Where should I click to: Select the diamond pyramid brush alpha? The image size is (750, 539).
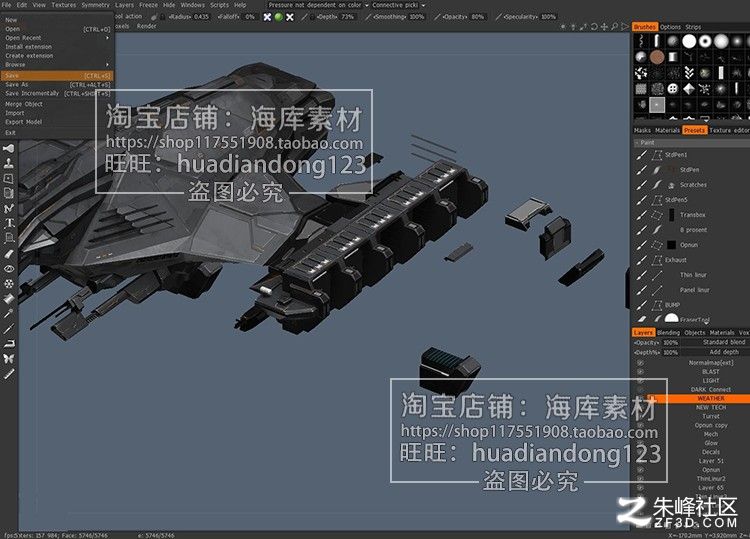click(689, 89)
